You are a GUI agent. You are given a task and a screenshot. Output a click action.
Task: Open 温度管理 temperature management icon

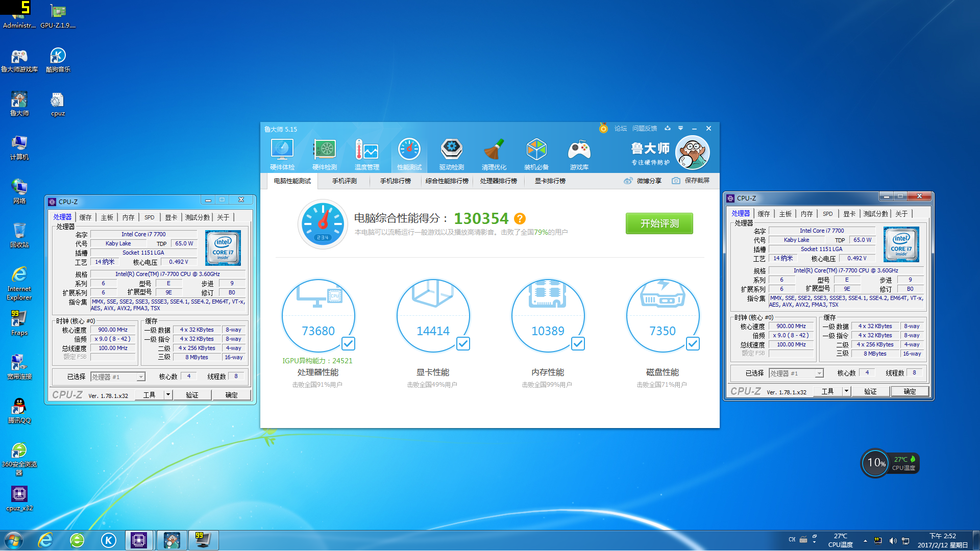coord(367,154)
